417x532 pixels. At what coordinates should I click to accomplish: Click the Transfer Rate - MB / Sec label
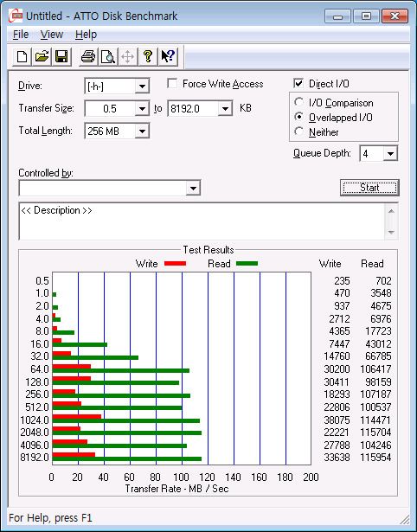[176, 489]
